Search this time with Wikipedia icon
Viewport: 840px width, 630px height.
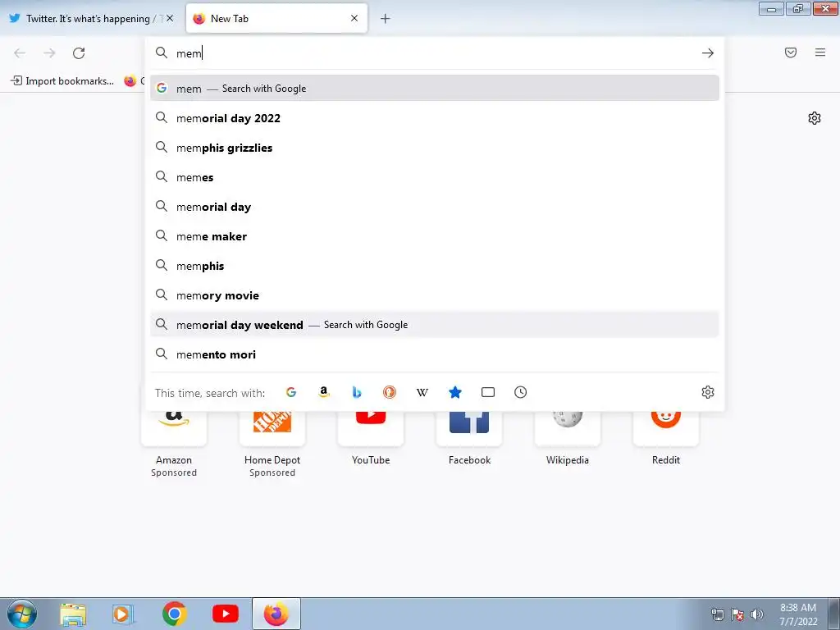point(422,392)
